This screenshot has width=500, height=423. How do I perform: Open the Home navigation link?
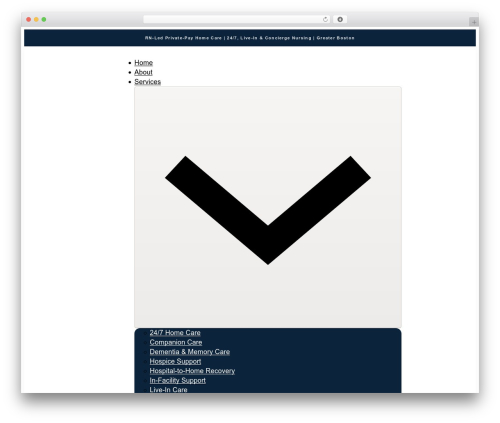[143, 63]
